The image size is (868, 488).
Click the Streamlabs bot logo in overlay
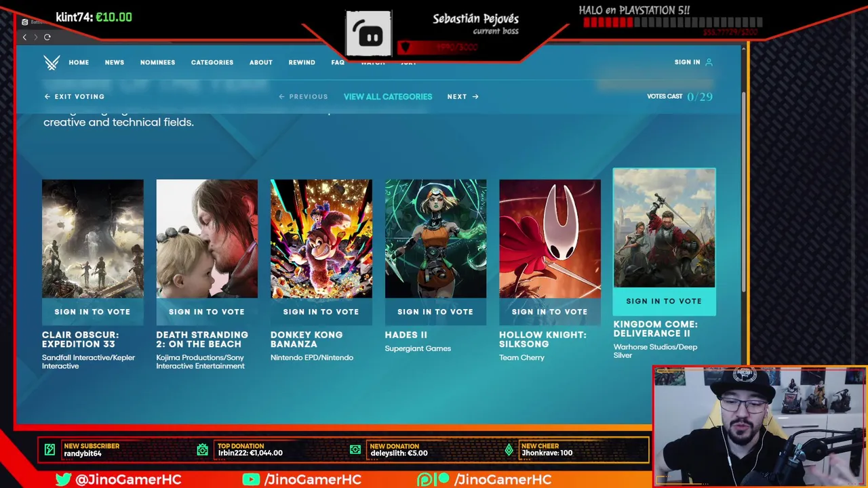pos(369,33)
